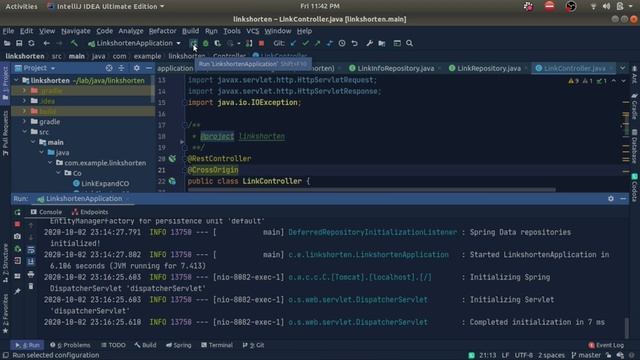
Task: Open the Navigate menu
Action: [x=76, y=31]
